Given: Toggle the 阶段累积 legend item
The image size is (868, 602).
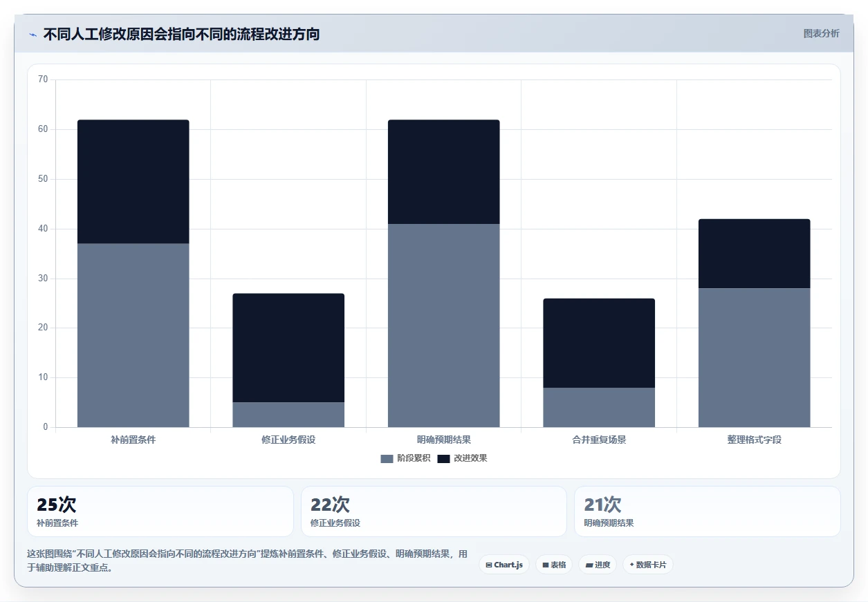Looking at the screenshot, I should [405, 458].
